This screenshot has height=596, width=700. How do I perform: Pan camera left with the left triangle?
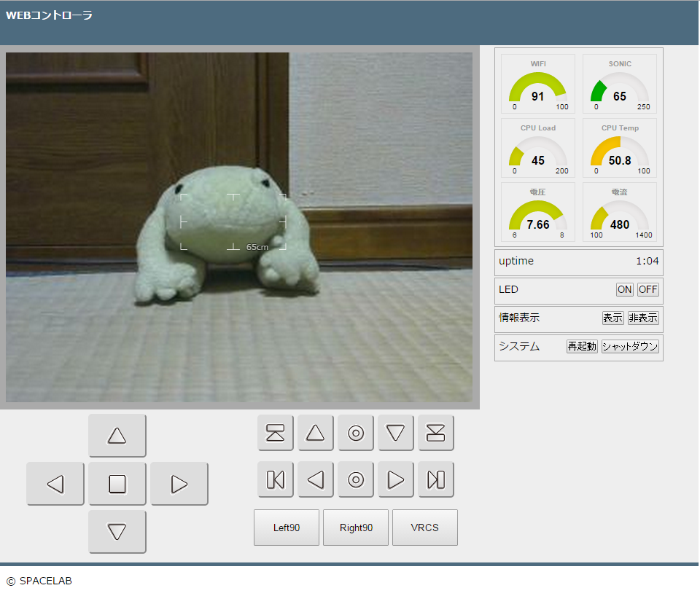(316, 479)
